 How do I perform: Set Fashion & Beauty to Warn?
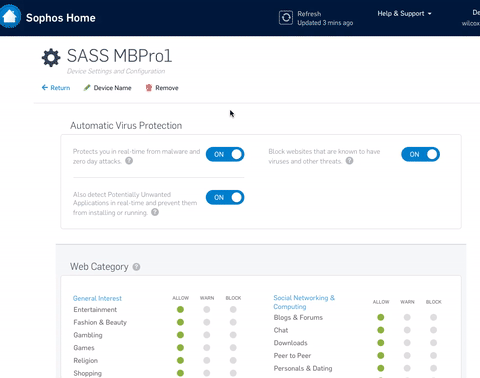(207, 322)
